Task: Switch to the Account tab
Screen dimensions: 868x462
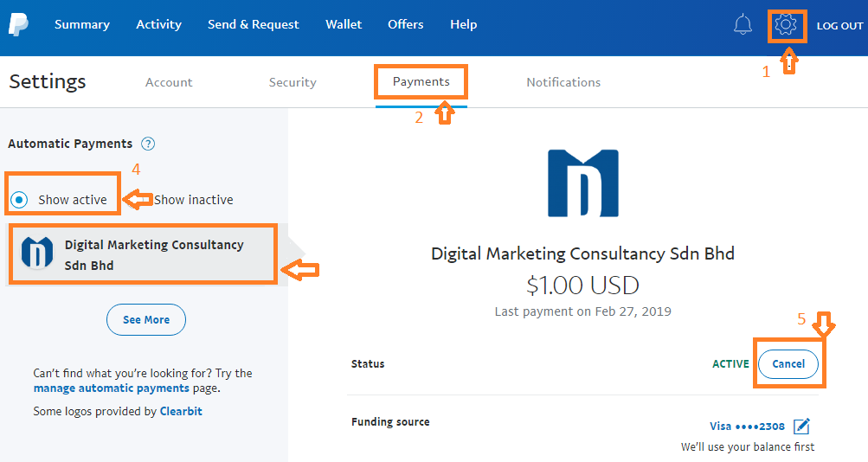Action: pos(169,82)
